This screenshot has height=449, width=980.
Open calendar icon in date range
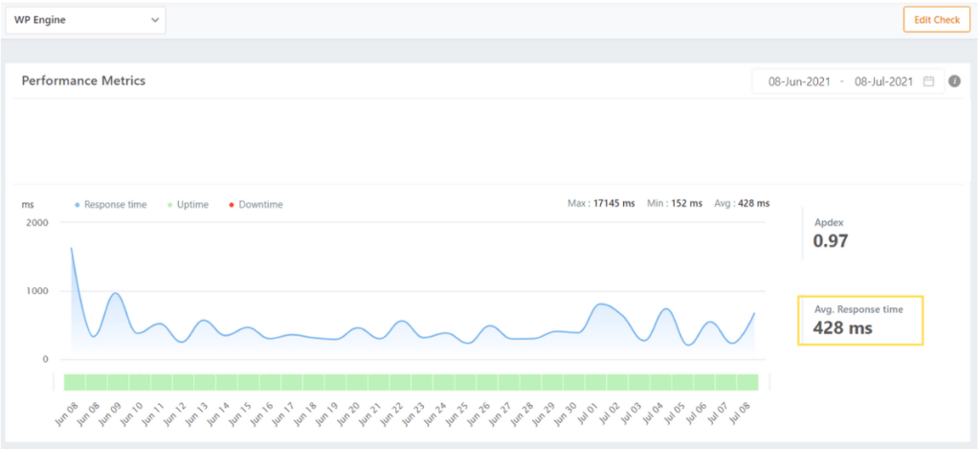(927, 81)
